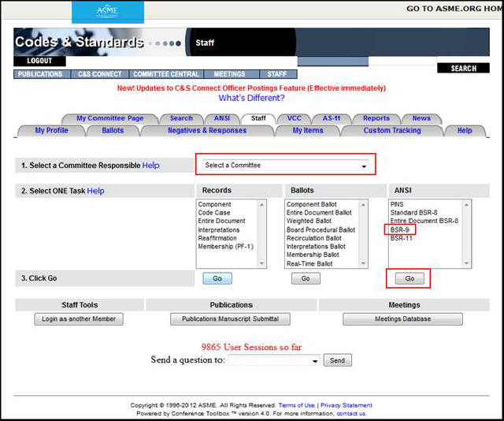Click the LOGOUT button
This screenshot has height=421, width=504.
pyautogui.click(x=39, y=61)
